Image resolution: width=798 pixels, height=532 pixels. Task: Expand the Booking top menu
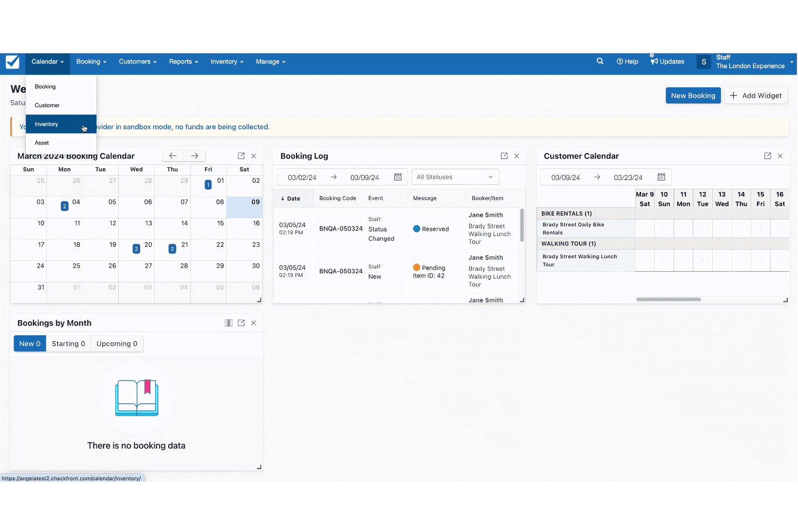point(91,61)
